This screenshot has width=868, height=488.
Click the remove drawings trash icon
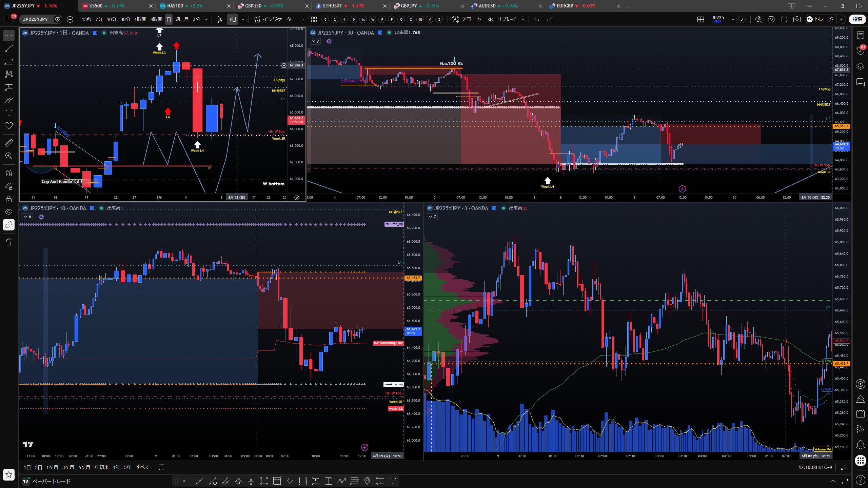9,242
